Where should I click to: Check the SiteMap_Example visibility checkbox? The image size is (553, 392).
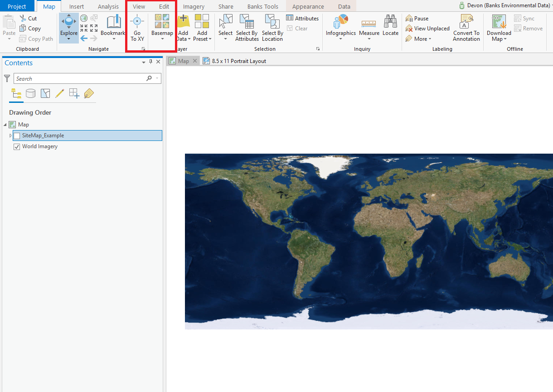coord(17,135)
